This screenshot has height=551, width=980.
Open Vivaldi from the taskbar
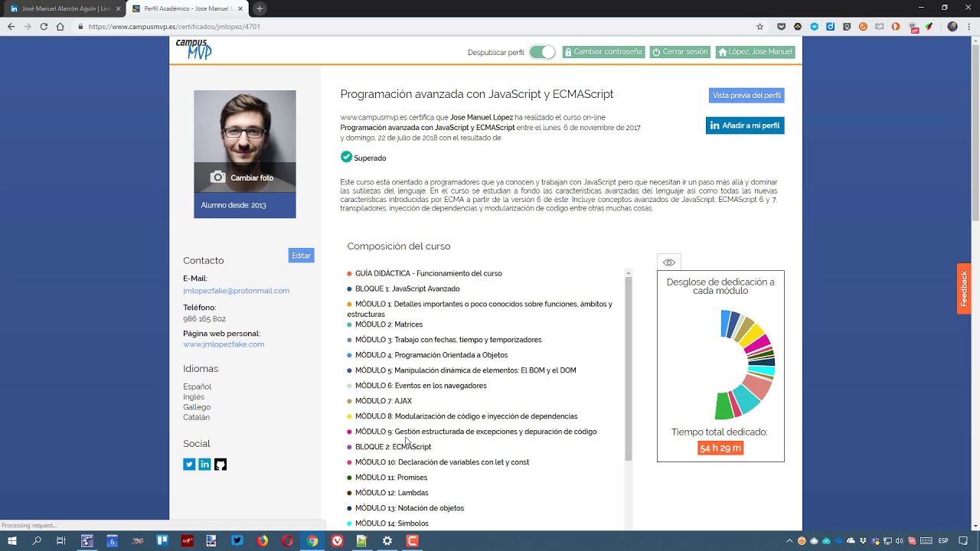337,540
